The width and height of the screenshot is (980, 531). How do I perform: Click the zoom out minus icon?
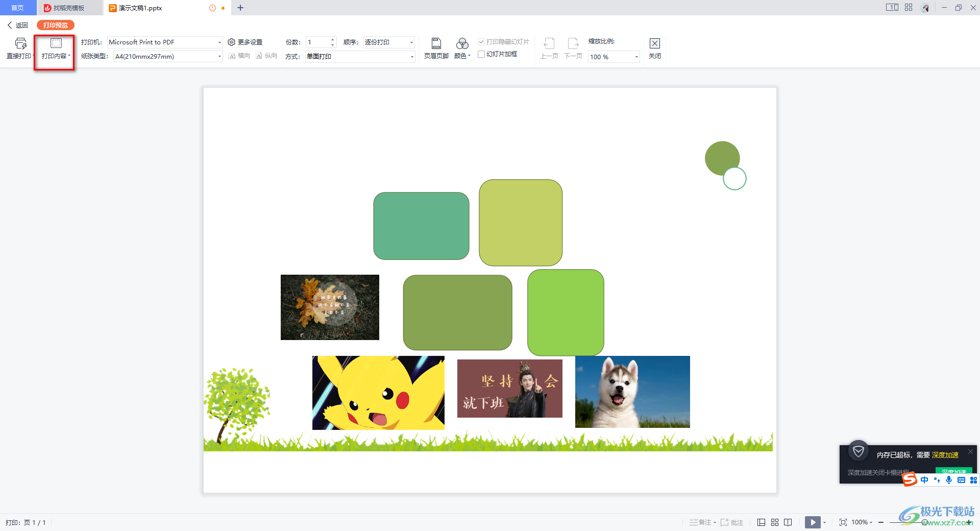click(881, 522)
